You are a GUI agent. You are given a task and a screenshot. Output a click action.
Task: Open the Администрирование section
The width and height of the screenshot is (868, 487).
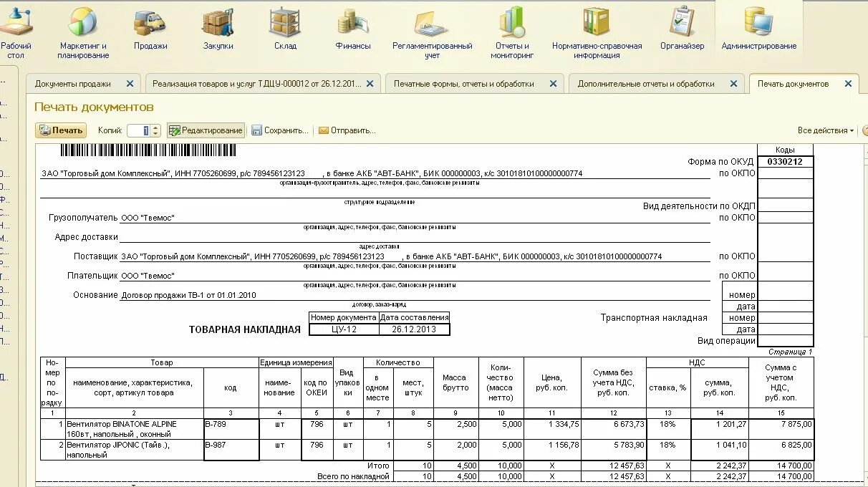tap(758, 29)
